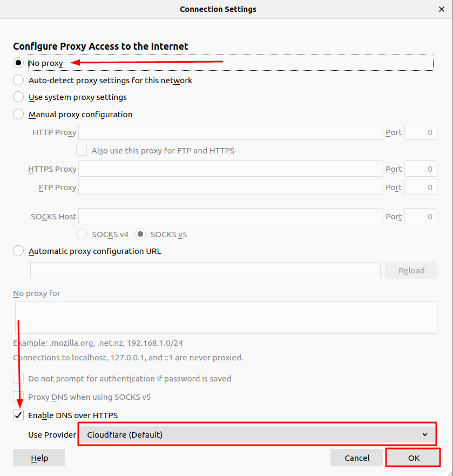Select Automatic proxy configuration URL option
The image size is (453, 476).
[18, 251]
